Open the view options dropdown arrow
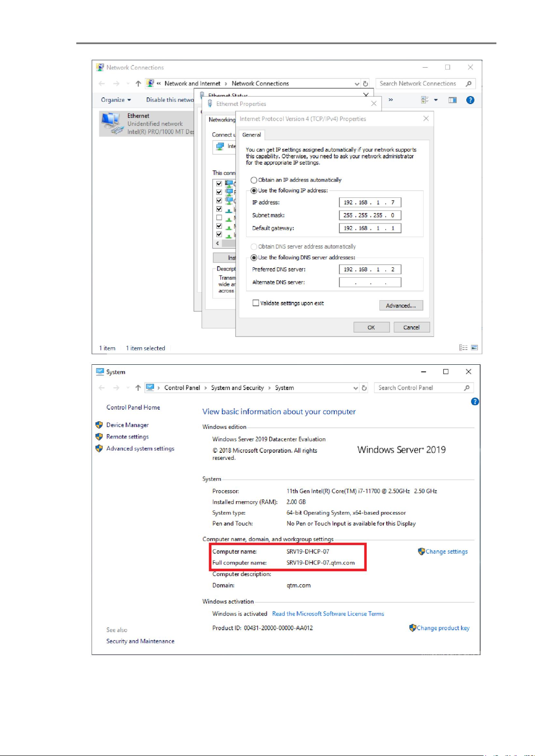535x756 pixels. click(436, 100)
